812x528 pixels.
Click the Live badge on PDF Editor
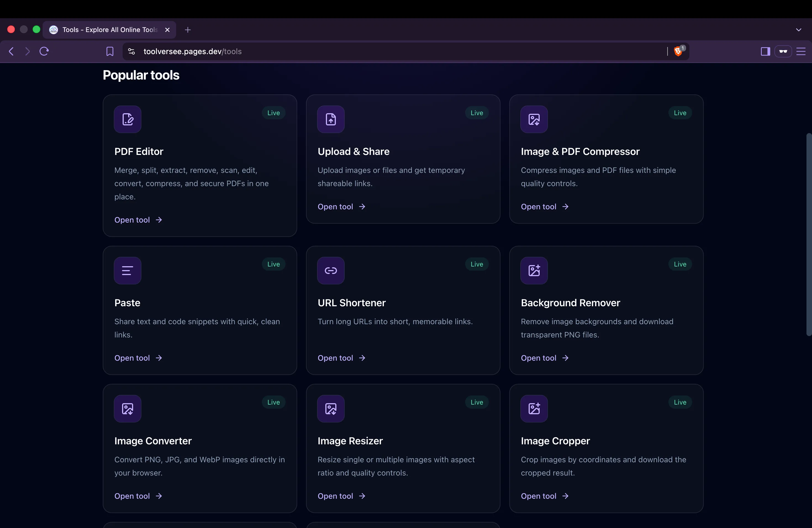point(274,113)
